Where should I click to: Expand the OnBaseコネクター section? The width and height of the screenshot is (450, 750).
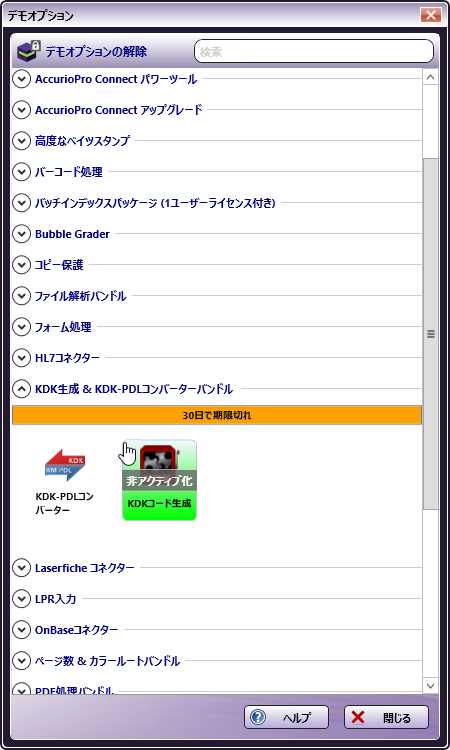coord(22,629)
